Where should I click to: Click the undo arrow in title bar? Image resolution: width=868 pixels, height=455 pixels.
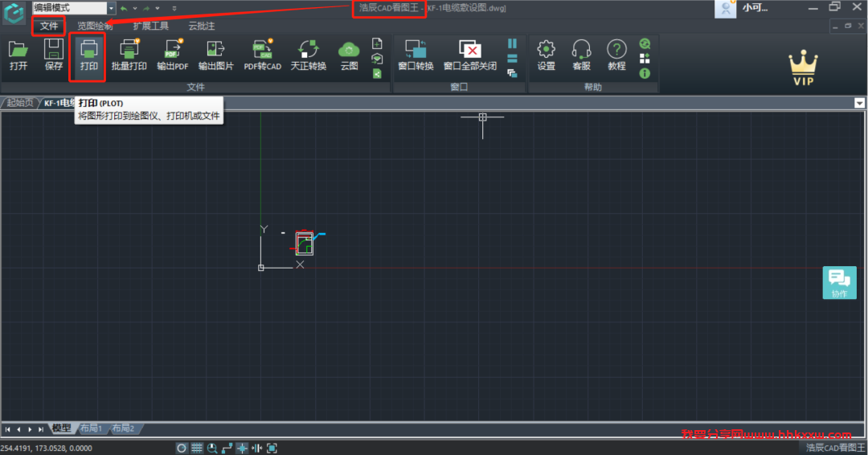[124, 8]
